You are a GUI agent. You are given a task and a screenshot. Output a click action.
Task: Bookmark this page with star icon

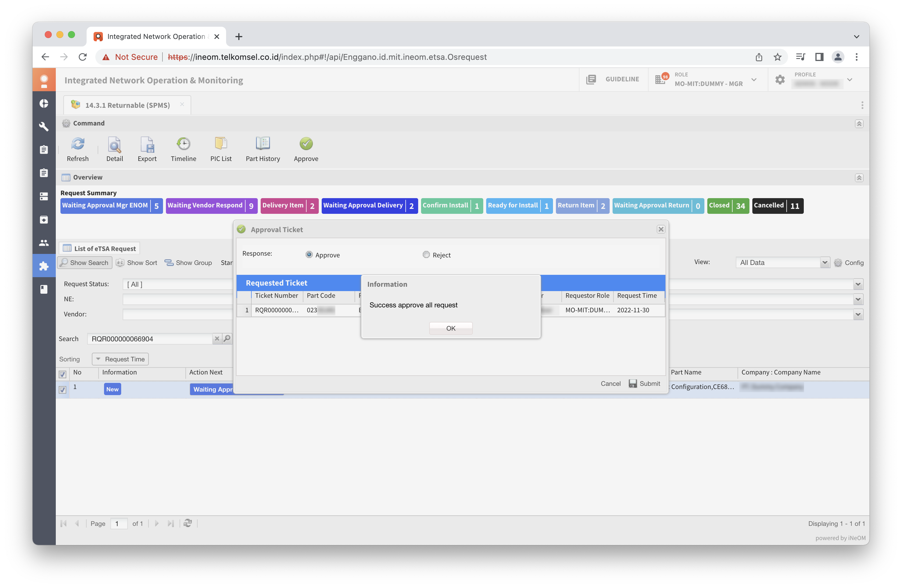tap(777, 57)
